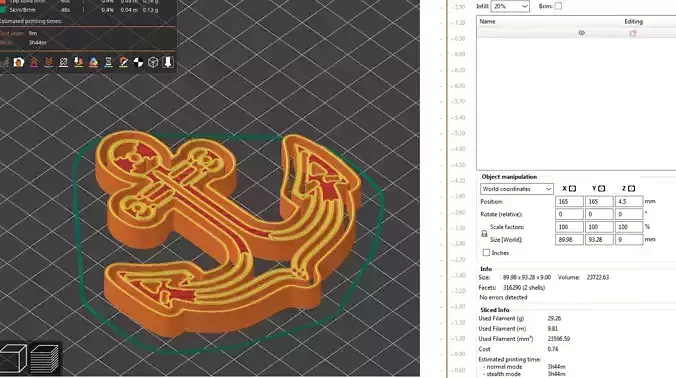Toggle the seams visibility icon
This screenshot has width=676, height=378.
click(x=63, y=62)
